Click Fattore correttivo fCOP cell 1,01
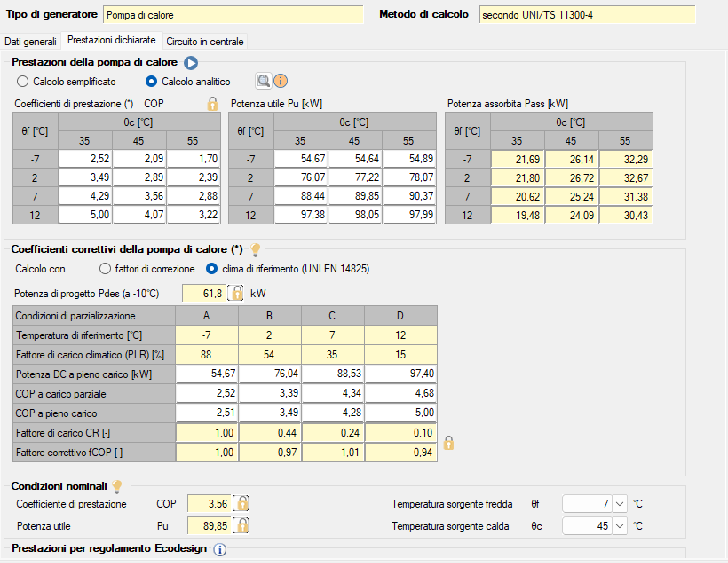Image resolution: width=728 pixels, height=563 pixels. coord(333,452)
